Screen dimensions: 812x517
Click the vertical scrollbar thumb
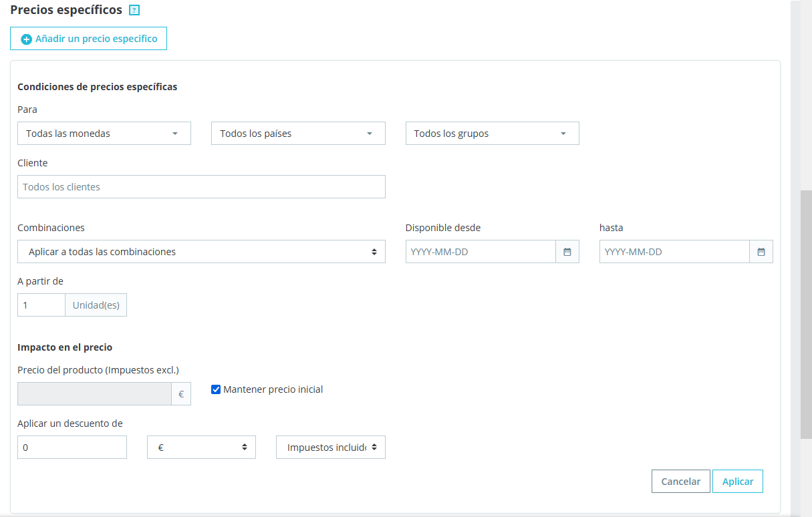pyautogui.click(x=806, y=314)
